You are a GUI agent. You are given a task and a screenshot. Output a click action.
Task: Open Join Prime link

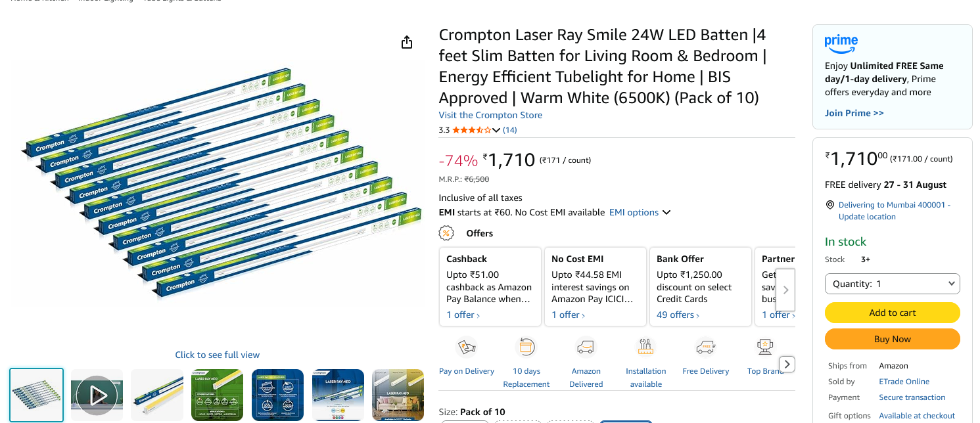854,113
